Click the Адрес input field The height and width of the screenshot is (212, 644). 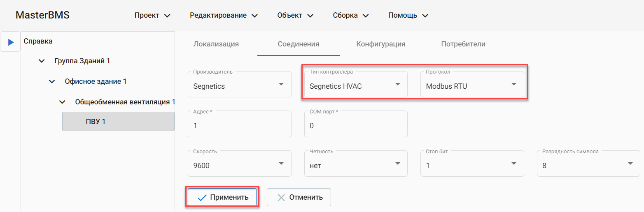click(239, 125)
